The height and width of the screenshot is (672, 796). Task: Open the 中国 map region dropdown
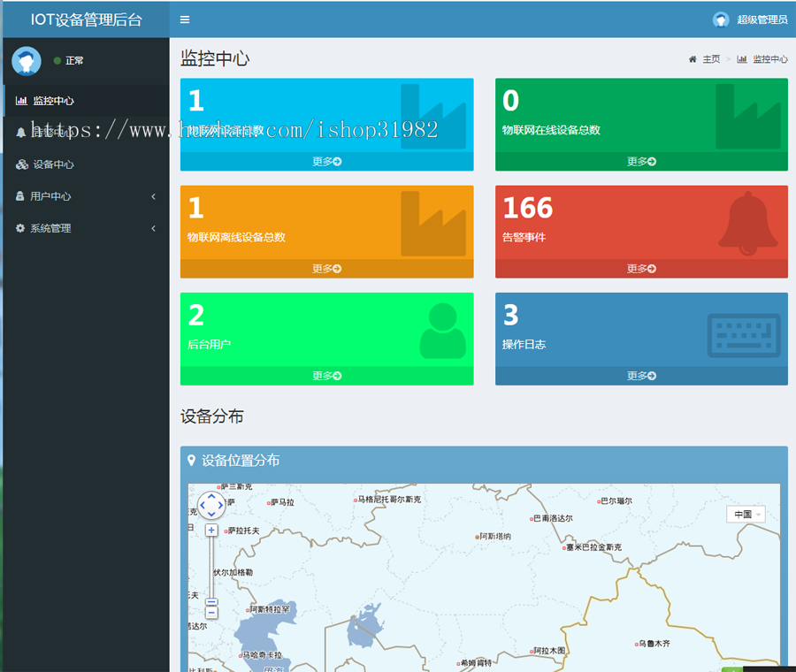coord(746,514)
